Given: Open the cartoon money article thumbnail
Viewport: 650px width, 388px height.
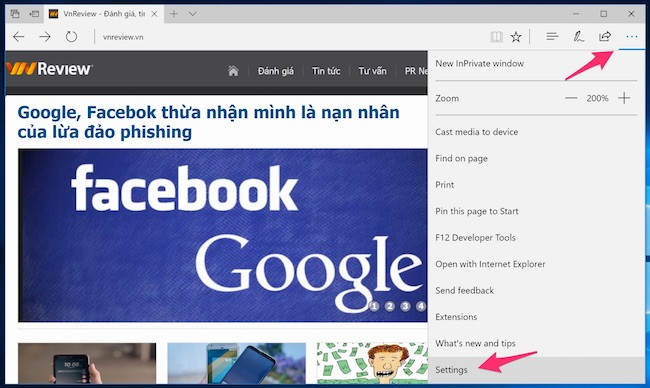Looking at the screenshot, I should (372, 363).
